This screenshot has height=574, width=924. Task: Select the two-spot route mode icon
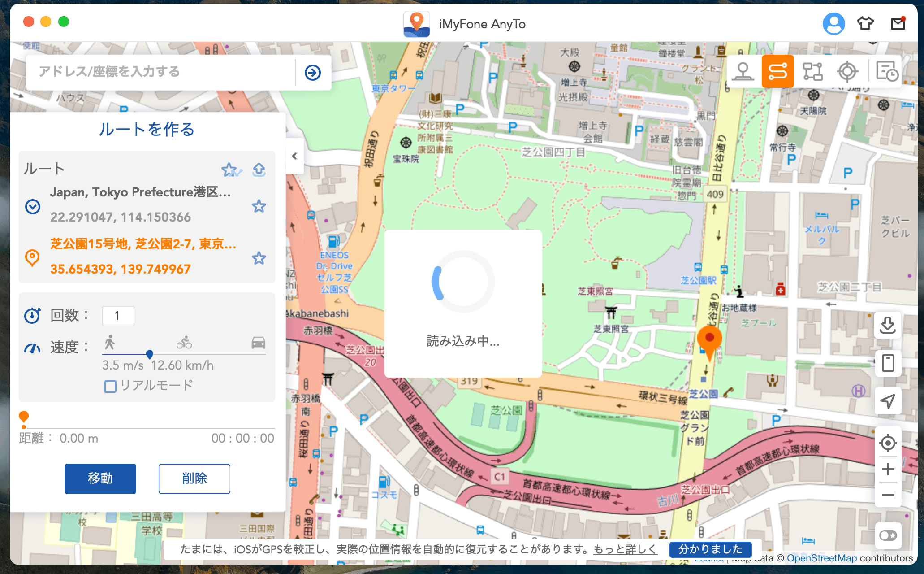tap(777, 71)
